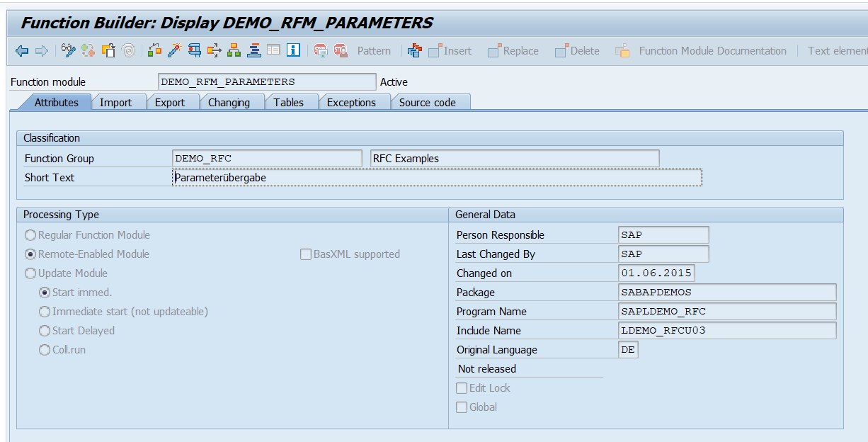This screenshot has height=442, width=868.
Task: Click the Other Object icon
Action: (88, 51)
